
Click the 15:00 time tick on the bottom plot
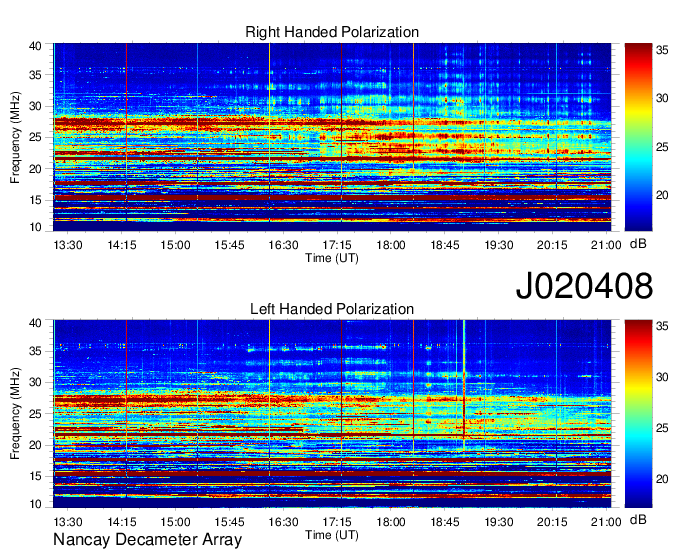point(176,522)
